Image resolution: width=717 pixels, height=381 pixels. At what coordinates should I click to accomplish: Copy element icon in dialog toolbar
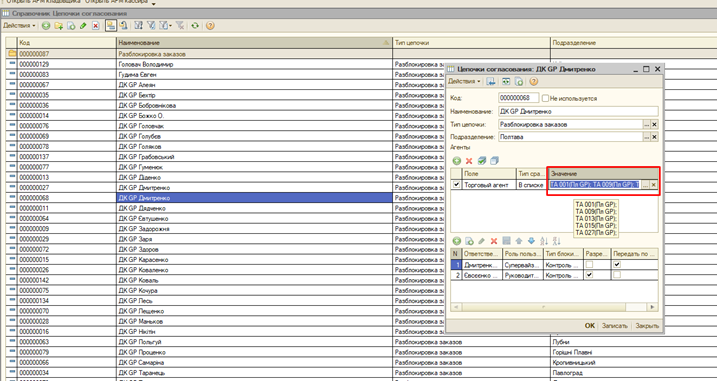[x=519, y=81]
